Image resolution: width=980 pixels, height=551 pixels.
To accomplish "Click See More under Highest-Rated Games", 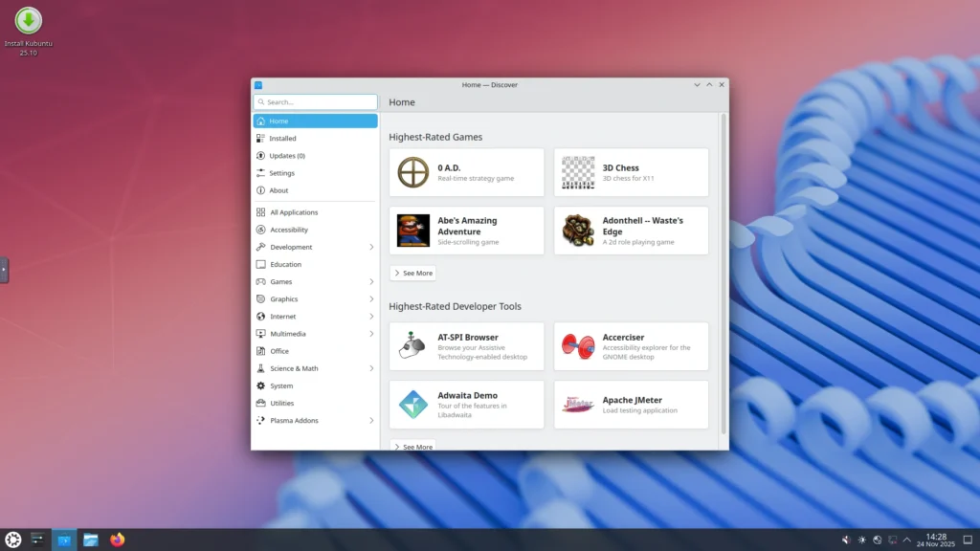I will click(412, 273).
